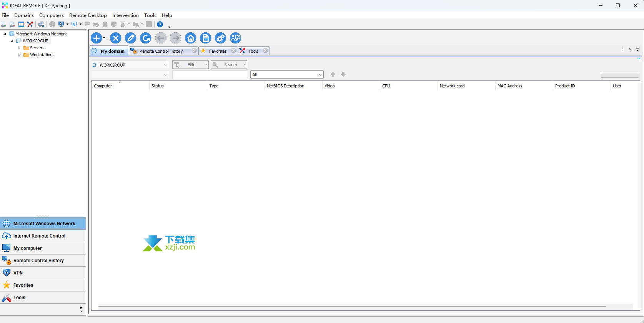This screenshot has width=644, height=323.
Task: Open the dropdown arrow beside remote control monitor icon
Action: (x=67, y=24)
